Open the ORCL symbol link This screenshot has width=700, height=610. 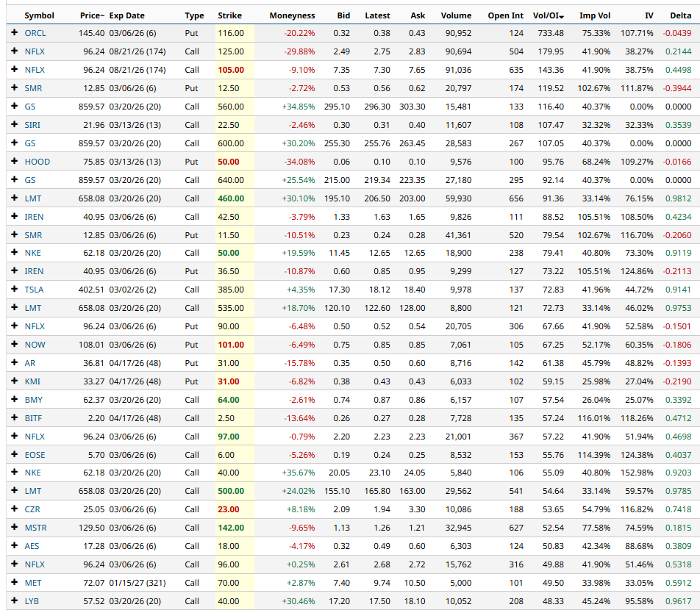(x=35, y=33)
